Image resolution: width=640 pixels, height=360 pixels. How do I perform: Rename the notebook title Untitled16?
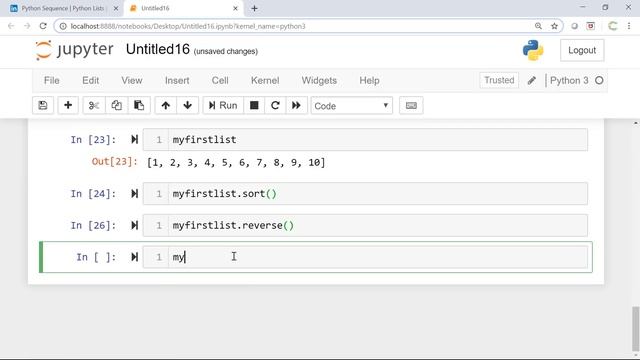coord(158,49)
